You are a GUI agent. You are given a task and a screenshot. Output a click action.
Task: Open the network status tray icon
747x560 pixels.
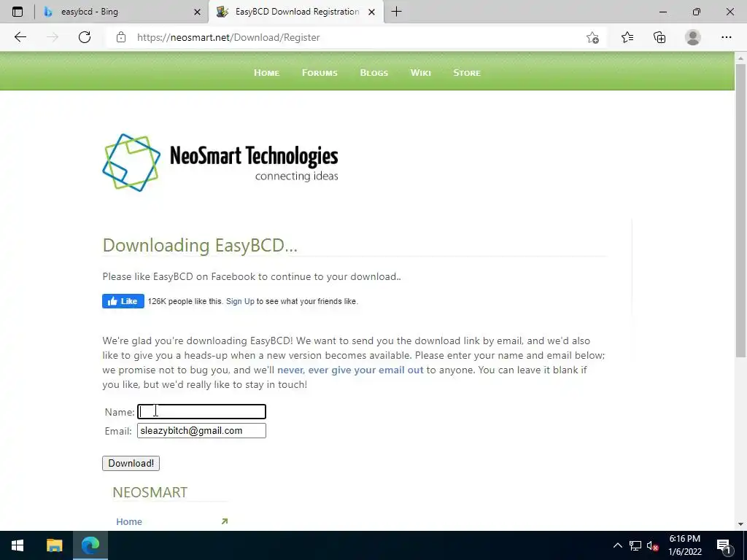point(635,545)
